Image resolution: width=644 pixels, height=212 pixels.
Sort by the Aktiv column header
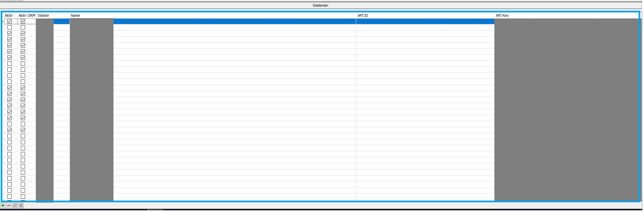9,15
